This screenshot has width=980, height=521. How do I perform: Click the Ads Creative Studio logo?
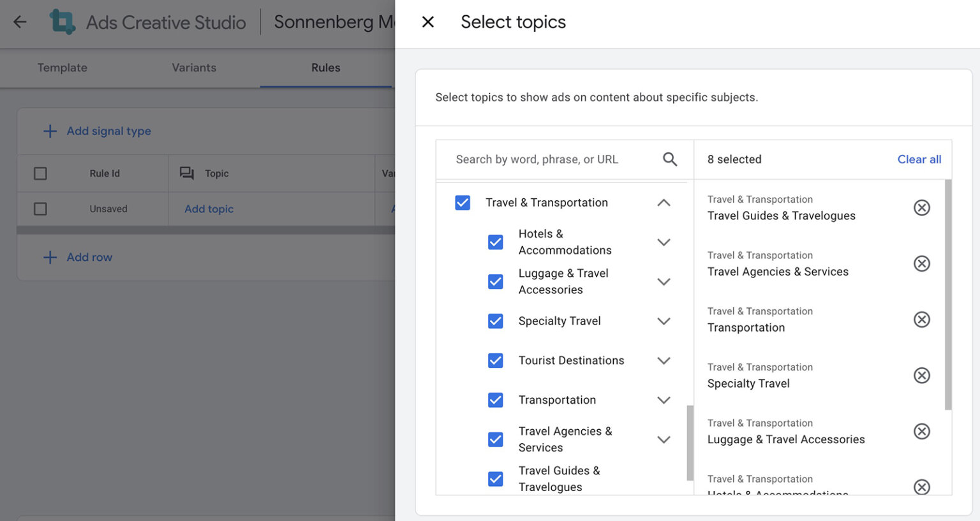[62, 21]
